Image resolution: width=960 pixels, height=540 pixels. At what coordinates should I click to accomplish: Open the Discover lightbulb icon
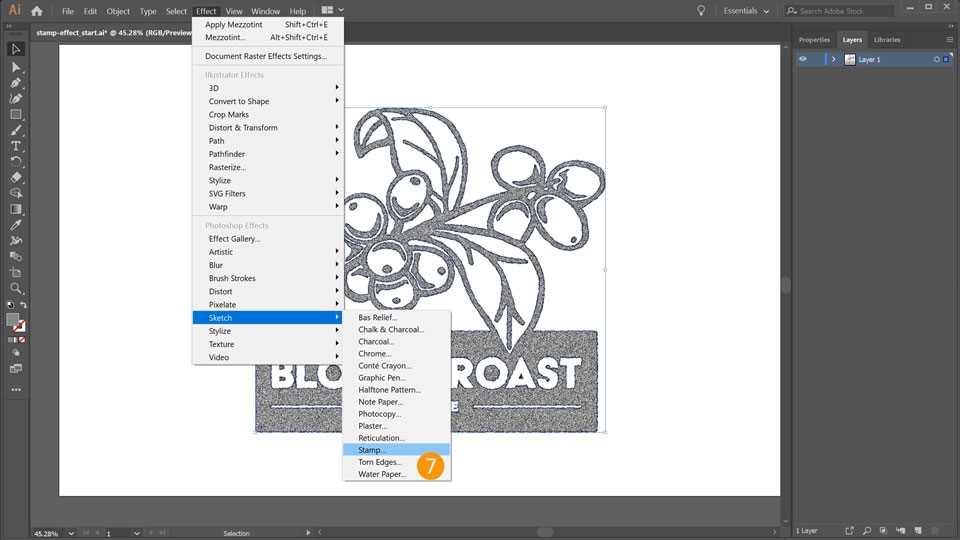coord(701,11)
